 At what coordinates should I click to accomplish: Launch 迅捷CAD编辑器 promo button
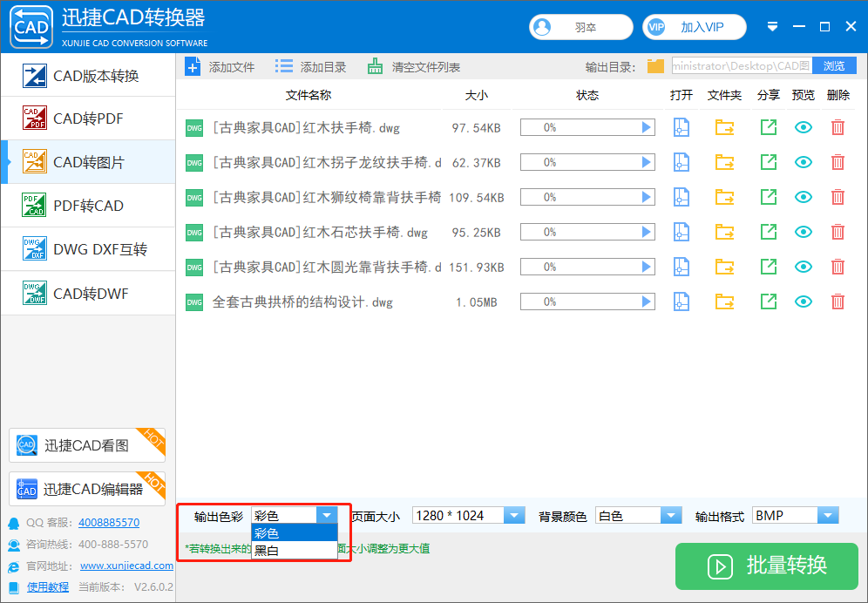(x=87, y=488)
